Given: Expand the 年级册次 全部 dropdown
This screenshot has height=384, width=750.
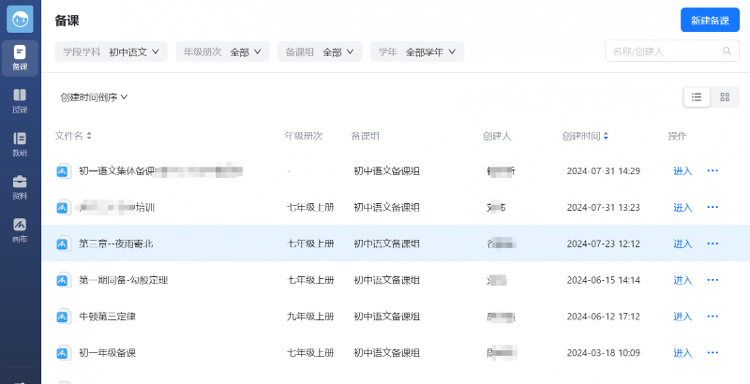Looking at the screenshot, I should (x=222, y=52).
